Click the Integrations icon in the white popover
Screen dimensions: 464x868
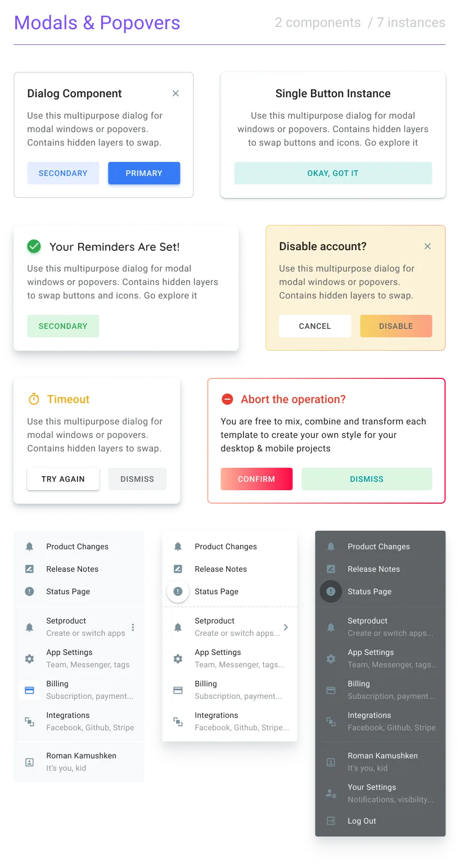(x=178, y=721)
